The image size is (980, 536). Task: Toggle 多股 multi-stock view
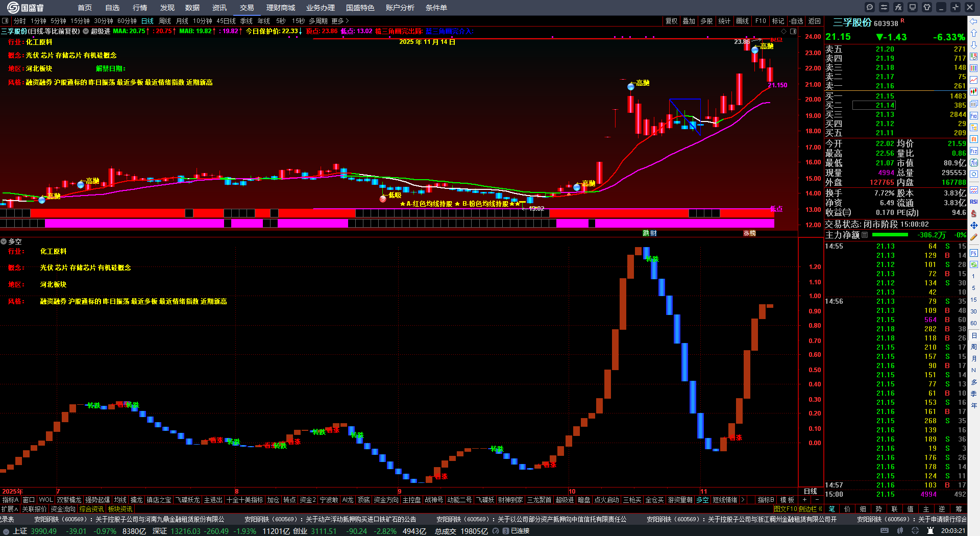(x=706, y=21)
